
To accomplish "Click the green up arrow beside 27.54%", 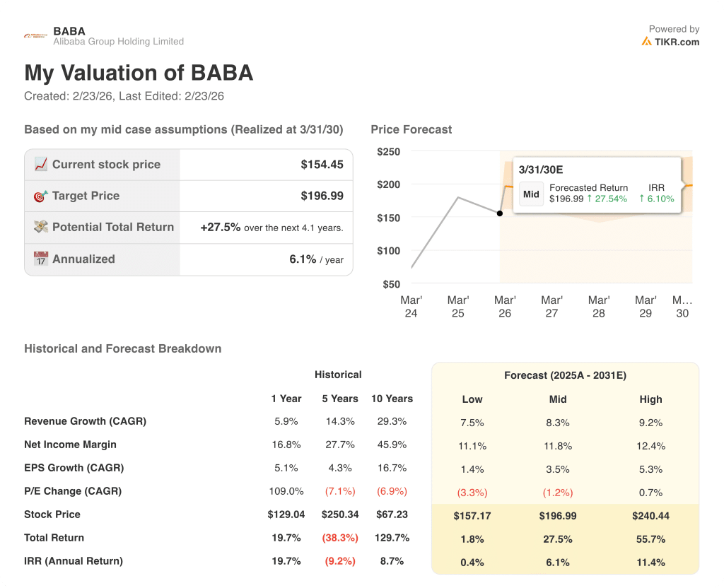I will 589,198.
